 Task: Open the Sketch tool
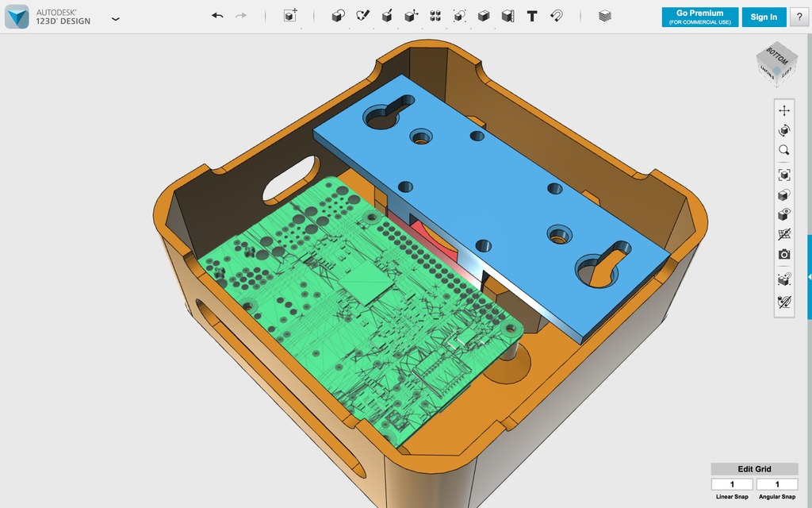[362, 16]
